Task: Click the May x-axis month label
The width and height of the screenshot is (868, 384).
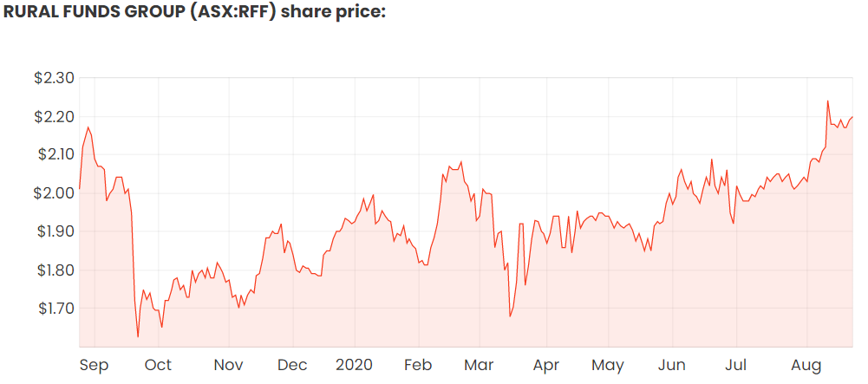Action: pyautogui.click(x=608, y=365)
